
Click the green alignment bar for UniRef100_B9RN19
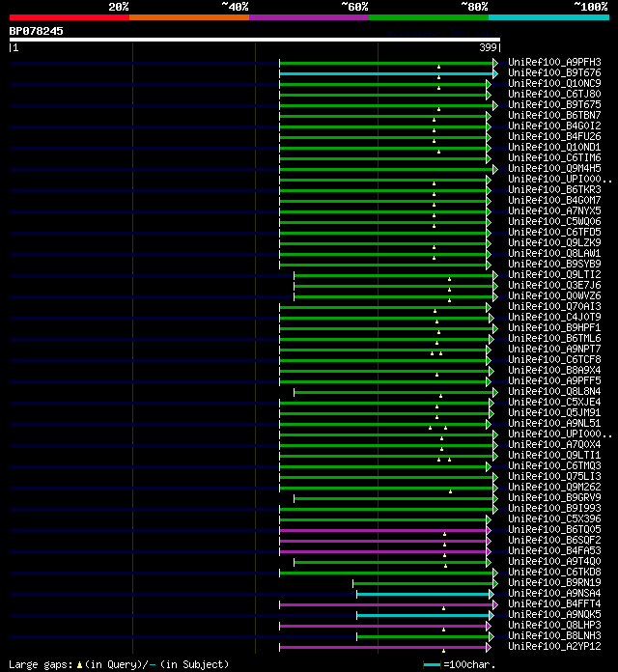[x=423, y=583]
